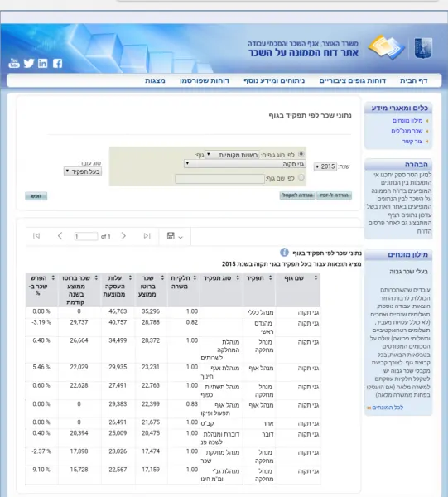Open the 'בעל תפקיד' employee type dropdown
Viewport: 448px width, 497px height.
83,171
